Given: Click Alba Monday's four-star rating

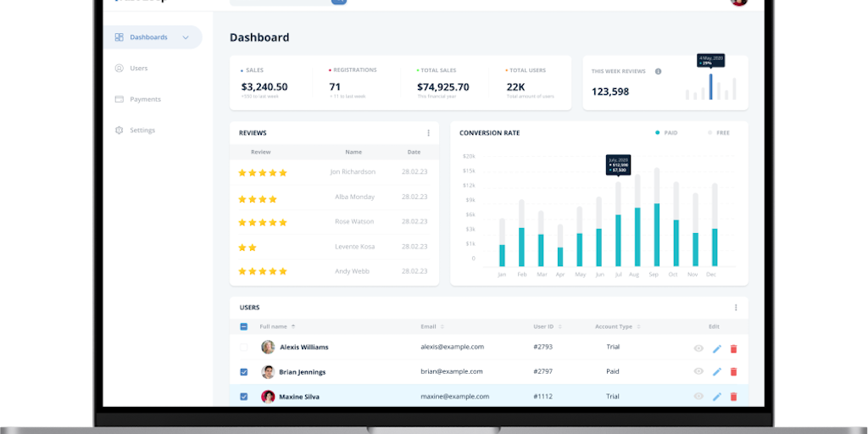Looking at the screenshot, I should click(x=258, y=198).
